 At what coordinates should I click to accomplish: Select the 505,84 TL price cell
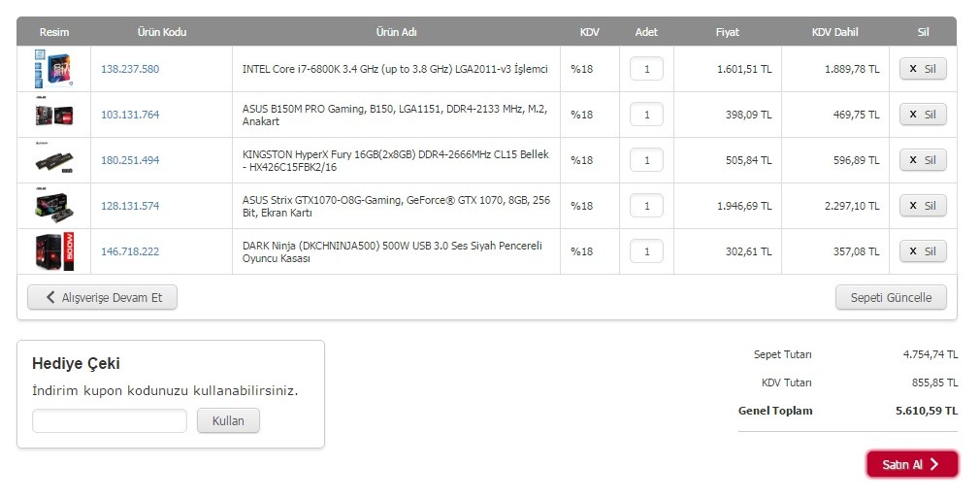coord(748,160)
